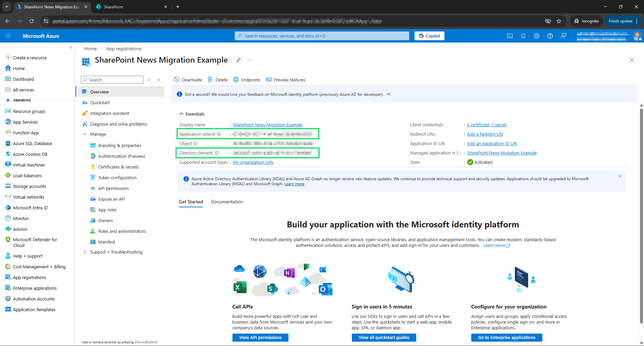The image size is (644, 346).
Task: Click the help question mark icon
Action: pos(550,36)
